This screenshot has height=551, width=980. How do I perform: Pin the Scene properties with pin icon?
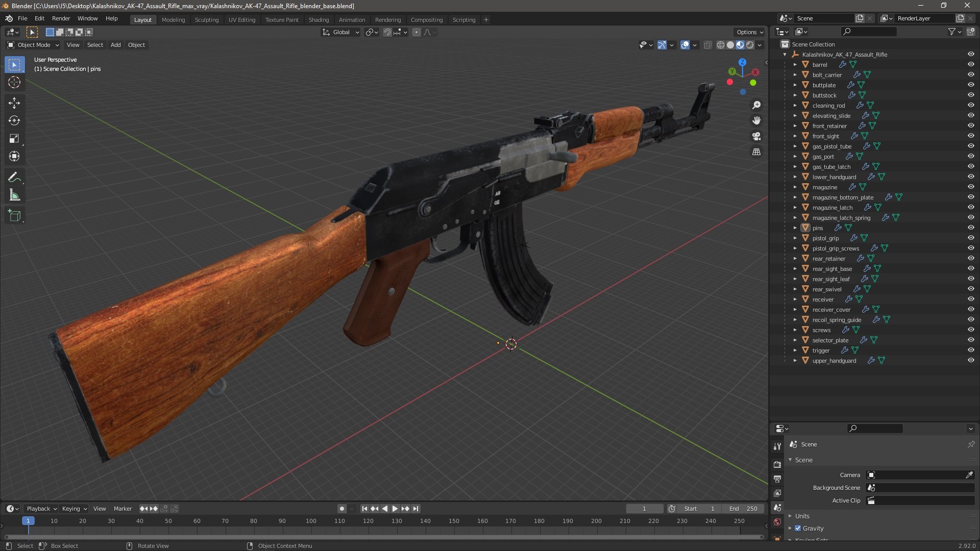click(971, 444)
